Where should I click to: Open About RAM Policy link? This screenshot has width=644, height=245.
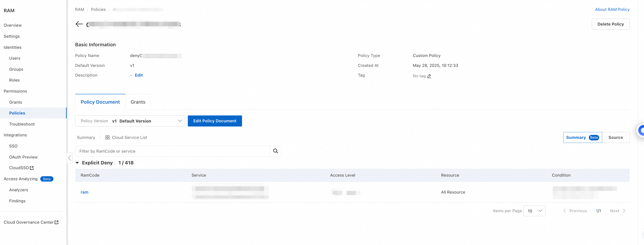(612, 10)
